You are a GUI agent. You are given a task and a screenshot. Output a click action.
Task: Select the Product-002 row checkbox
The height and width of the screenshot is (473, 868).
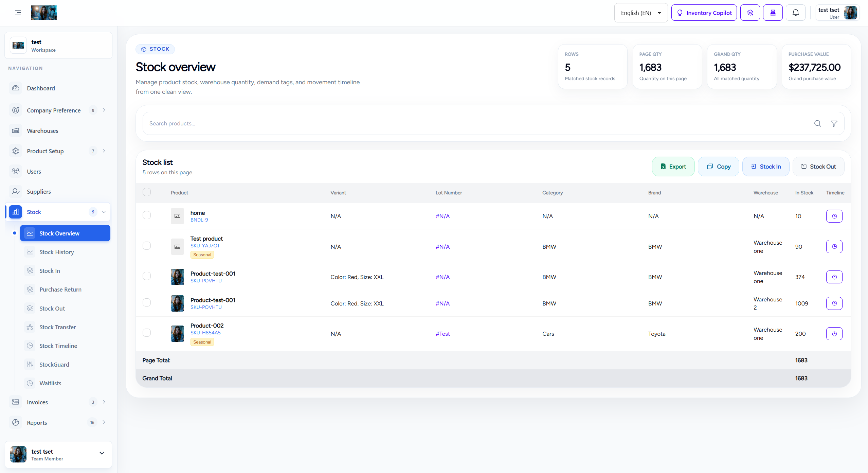coord(147,333)
